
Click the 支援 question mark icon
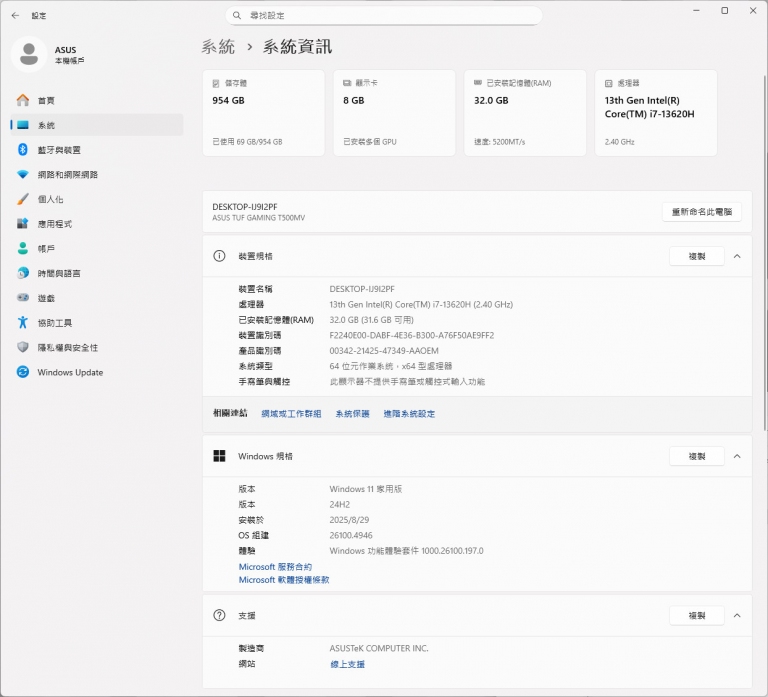coord(219,615)
